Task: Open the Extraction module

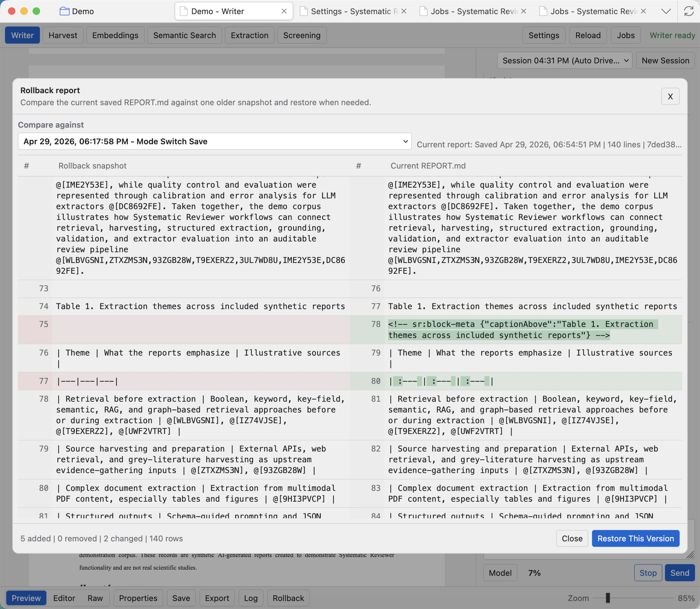Action: pos(250,35)
